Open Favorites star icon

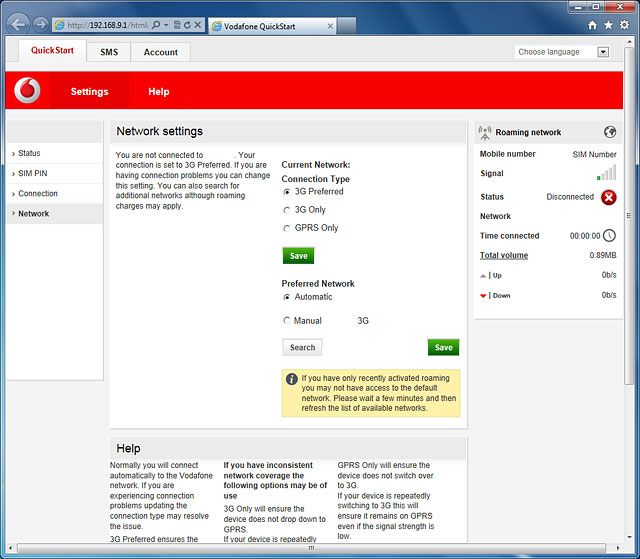point(608,25)
